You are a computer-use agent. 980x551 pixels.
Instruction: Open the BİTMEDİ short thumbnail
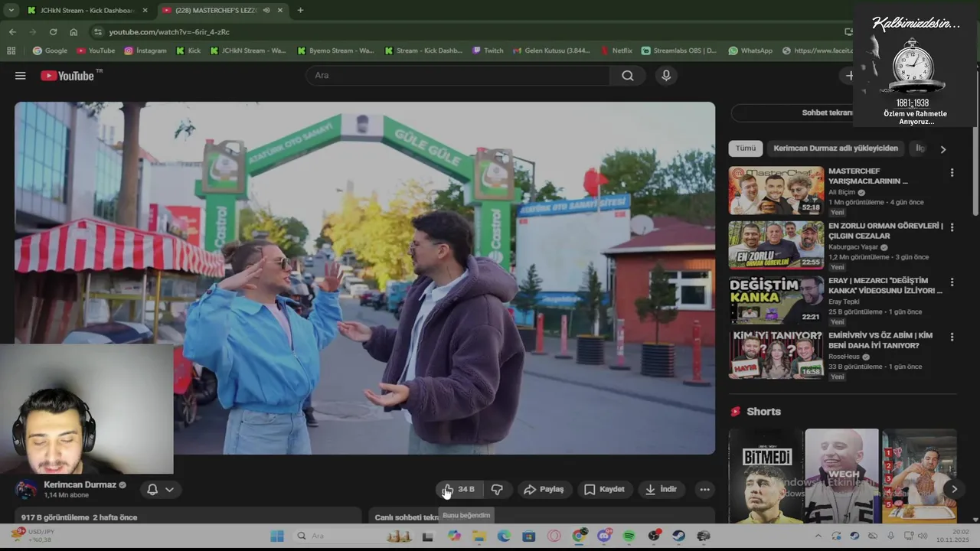pos(766,475)
